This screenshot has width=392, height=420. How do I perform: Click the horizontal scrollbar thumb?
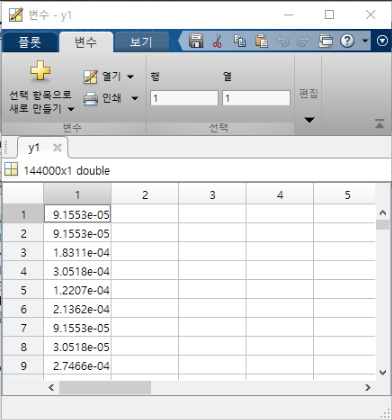[x=105, y=387]
